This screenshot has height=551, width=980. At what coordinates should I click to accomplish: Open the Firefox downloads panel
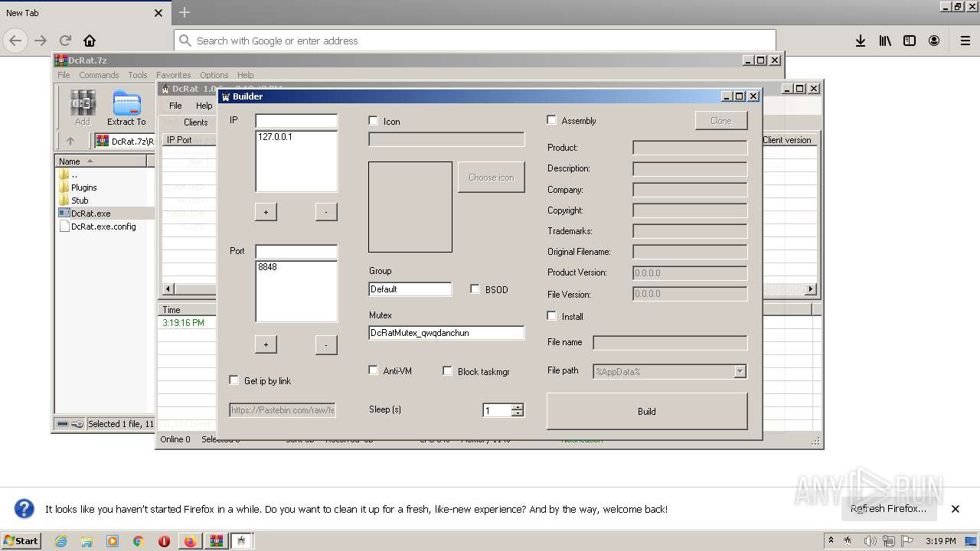(861, 41)
